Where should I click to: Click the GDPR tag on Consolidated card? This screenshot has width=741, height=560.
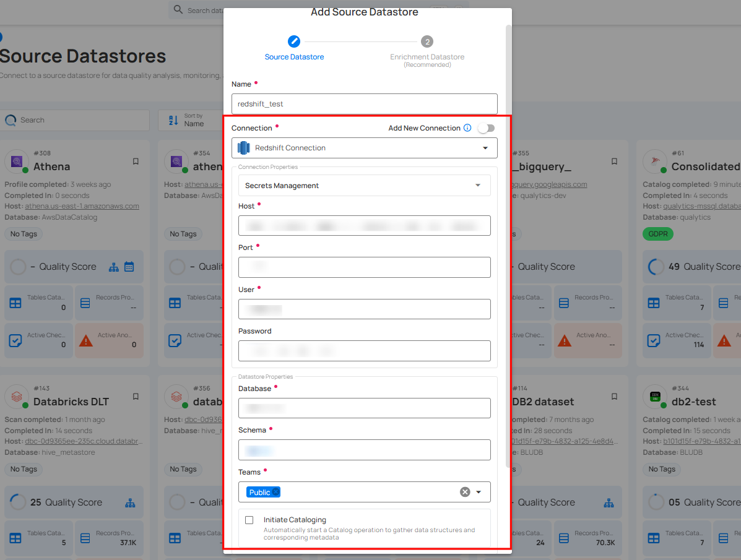click(657, 234)
